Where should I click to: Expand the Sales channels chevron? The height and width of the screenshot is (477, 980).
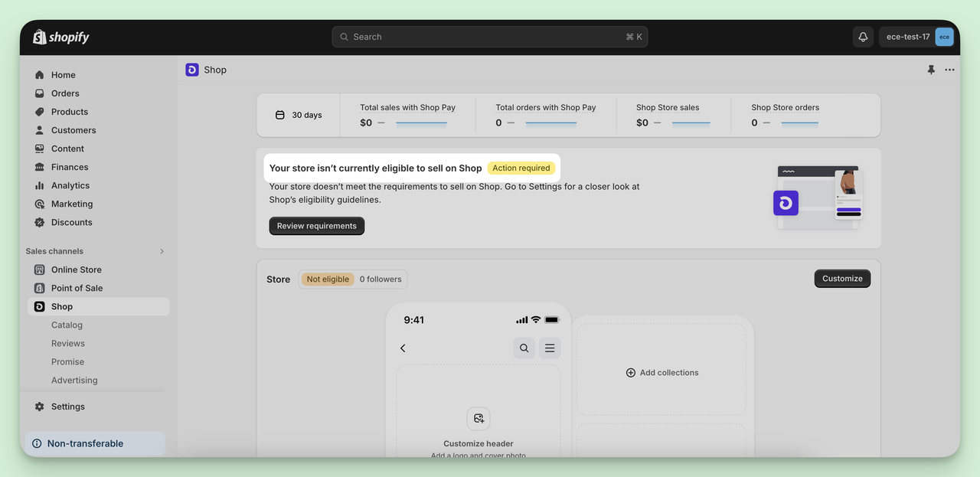click(162, 251)
